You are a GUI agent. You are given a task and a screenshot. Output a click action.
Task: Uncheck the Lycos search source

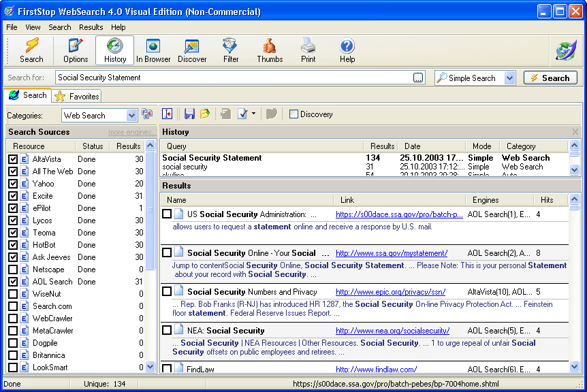[13, 220]
